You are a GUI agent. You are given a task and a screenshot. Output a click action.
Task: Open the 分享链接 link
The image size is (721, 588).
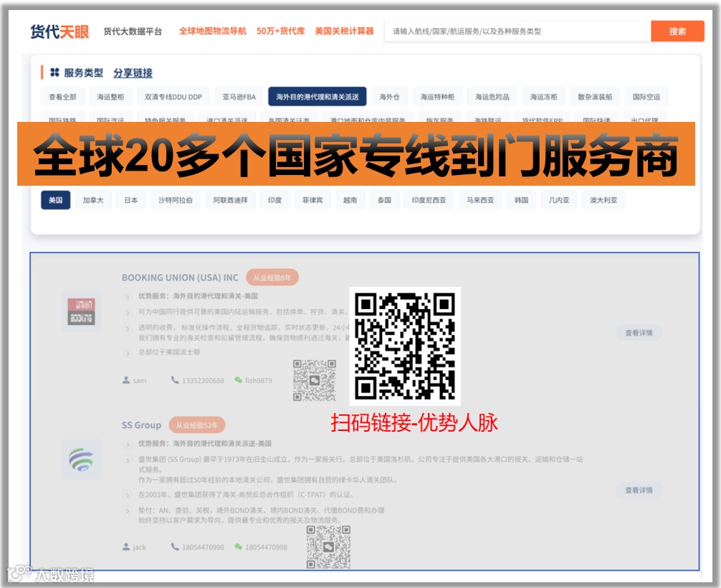click(133, 72)
